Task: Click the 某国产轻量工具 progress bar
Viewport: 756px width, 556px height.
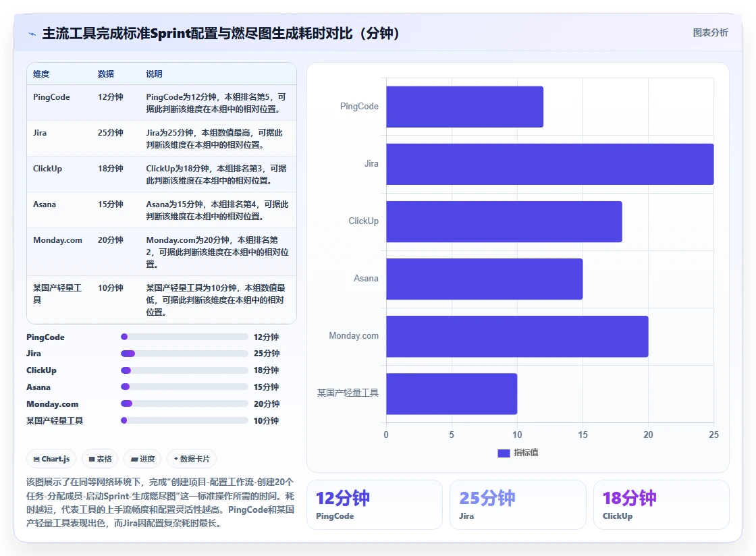Action: pos(184,420)
